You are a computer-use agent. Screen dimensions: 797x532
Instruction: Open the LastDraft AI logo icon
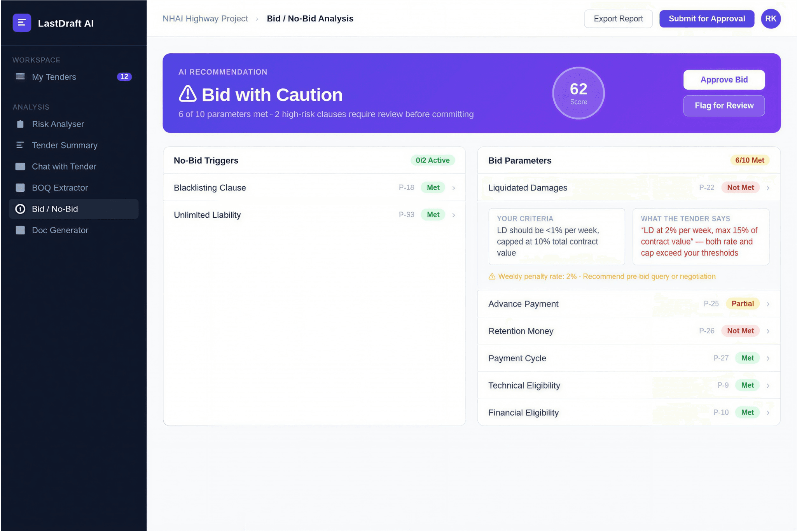pyautogui.click(x=22, y=23)
